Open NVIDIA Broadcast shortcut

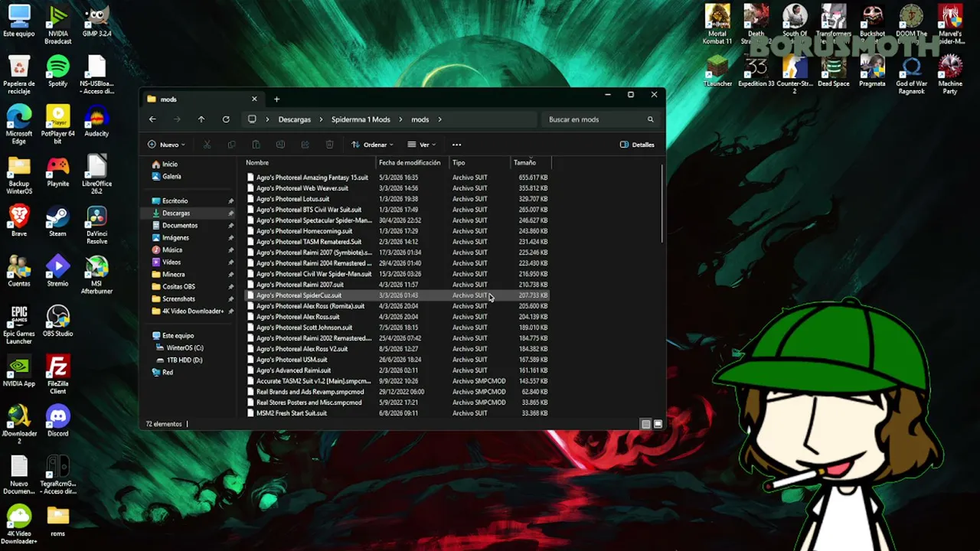click(58, 25)
